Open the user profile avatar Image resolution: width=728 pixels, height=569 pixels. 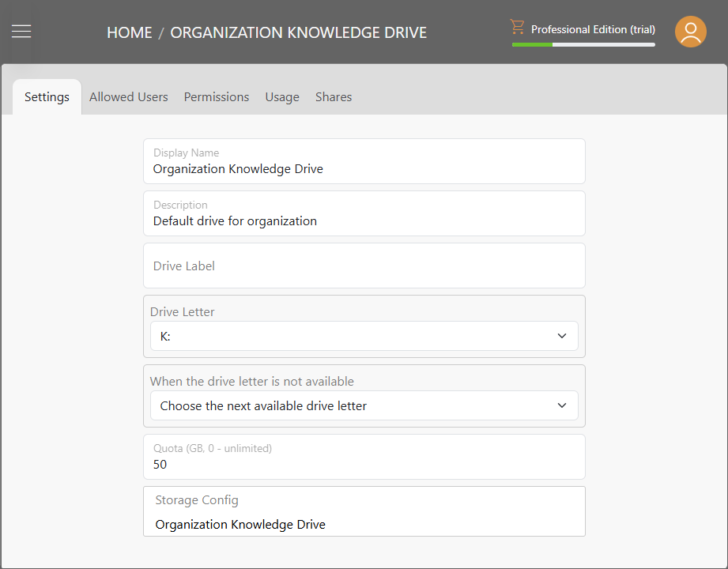point(690,32)
